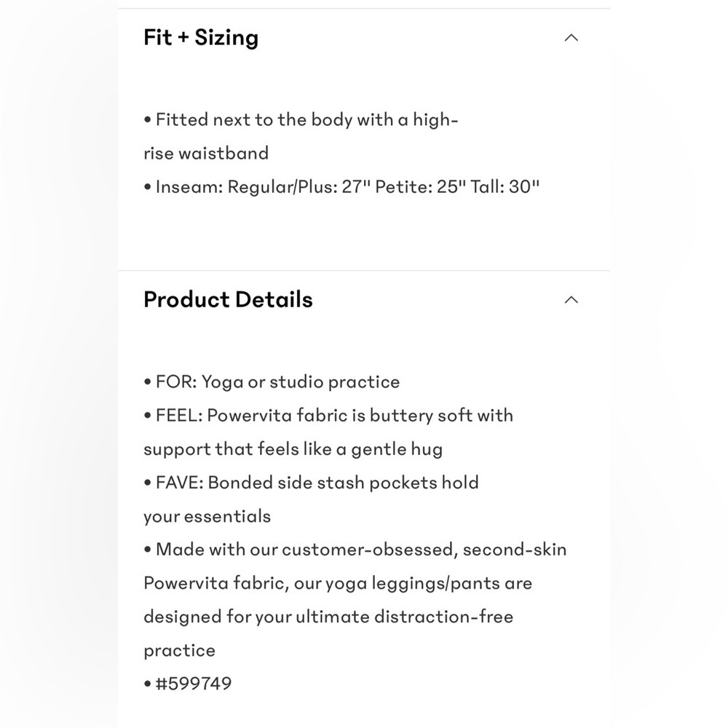Click the FEEL: Powervita fabric bullet
The height and width of the screenshot is (728, 728).
coord(328,415)
